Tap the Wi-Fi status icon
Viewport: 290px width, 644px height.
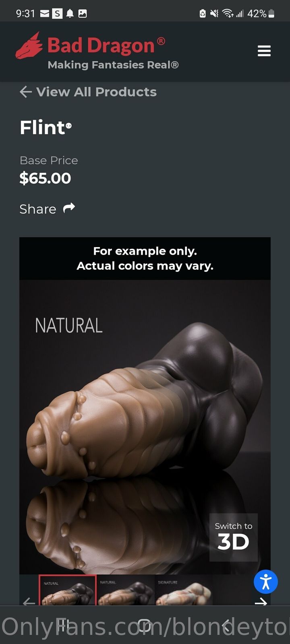[x=228, y=14]
